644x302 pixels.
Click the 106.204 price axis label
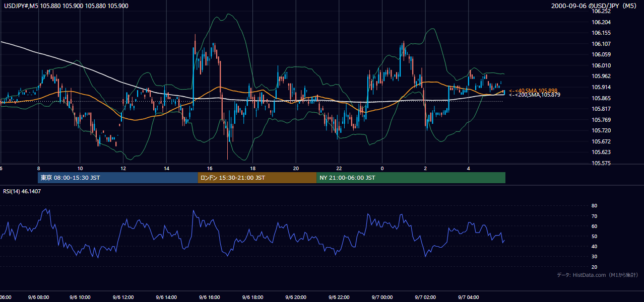[x=601, y=22]
